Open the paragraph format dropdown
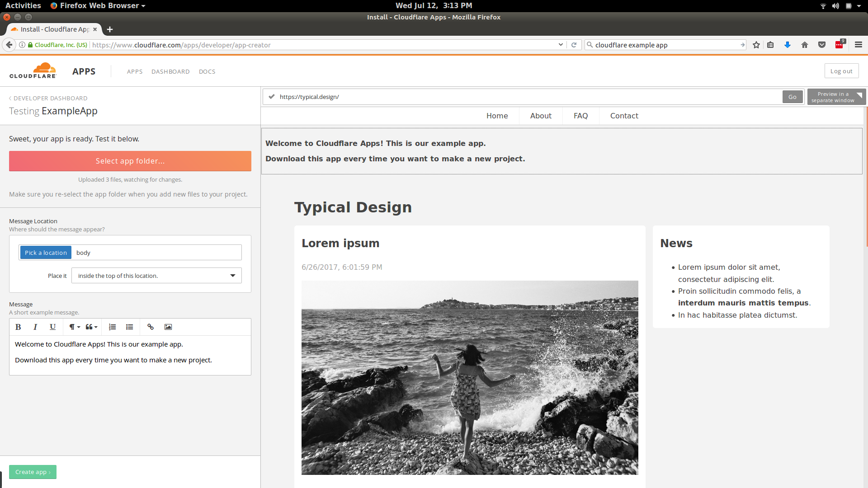This screenshot has height=488, width=868. click(75, 327)
